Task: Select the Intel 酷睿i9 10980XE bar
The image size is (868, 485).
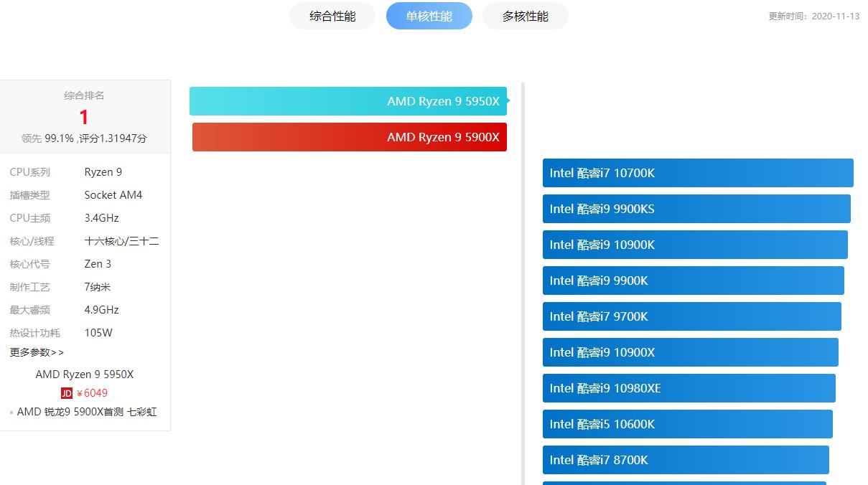Action: 687,388
